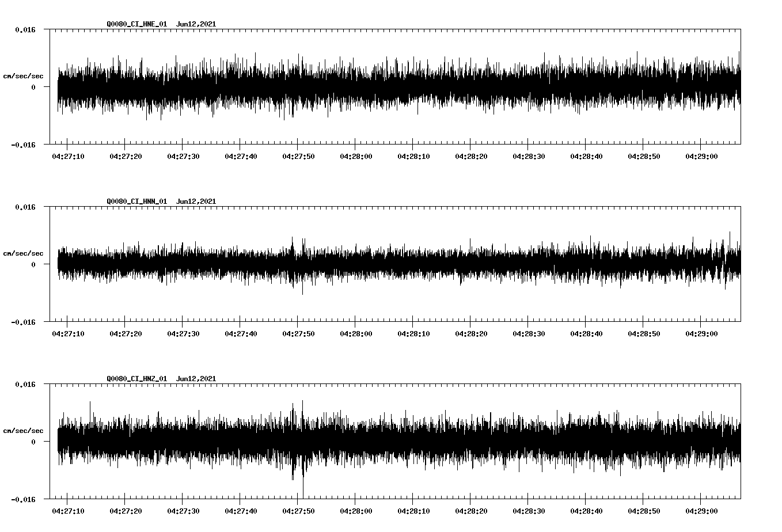Click 04:28:50 time label under HNE plot

click(x=644, y=156)
